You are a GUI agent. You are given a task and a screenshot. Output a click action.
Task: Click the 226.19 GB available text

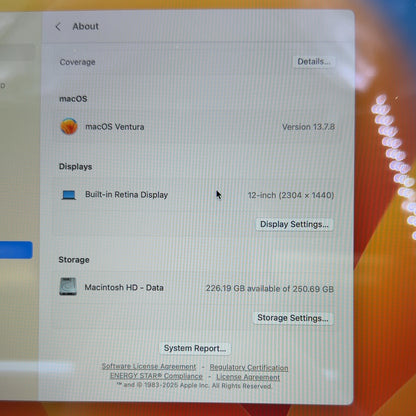coord(270,288)
